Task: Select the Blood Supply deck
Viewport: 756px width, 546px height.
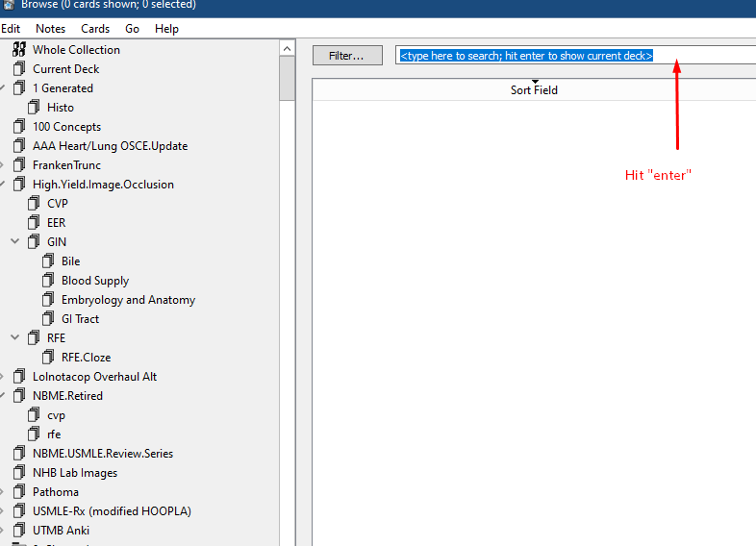Action: click(x=95, y=281)
